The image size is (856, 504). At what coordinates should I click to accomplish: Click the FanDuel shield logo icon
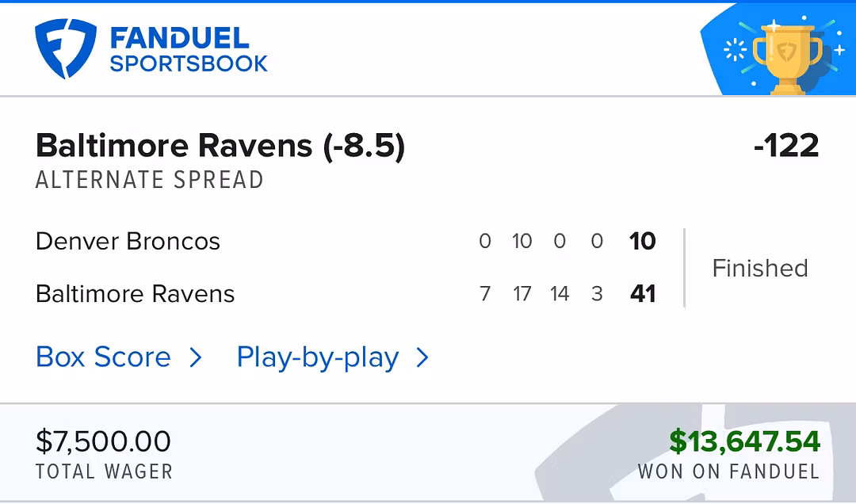[x=66, y=48]
